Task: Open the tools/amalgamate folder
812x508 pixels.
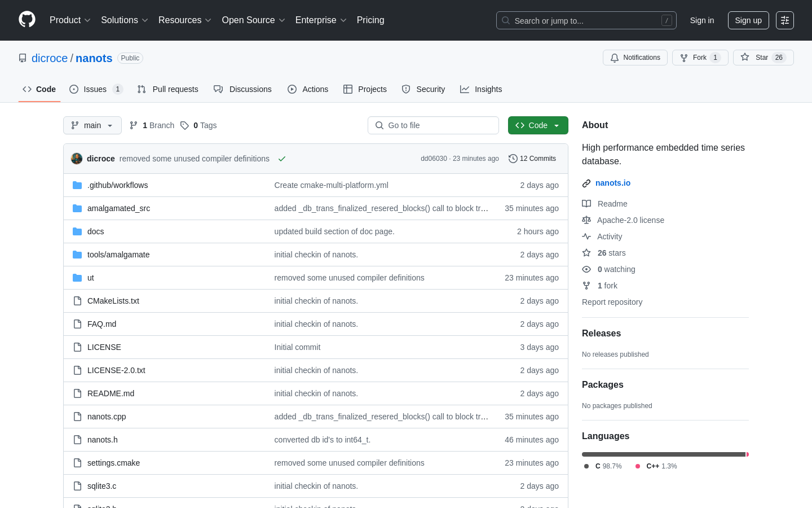Action: (118, 255)
